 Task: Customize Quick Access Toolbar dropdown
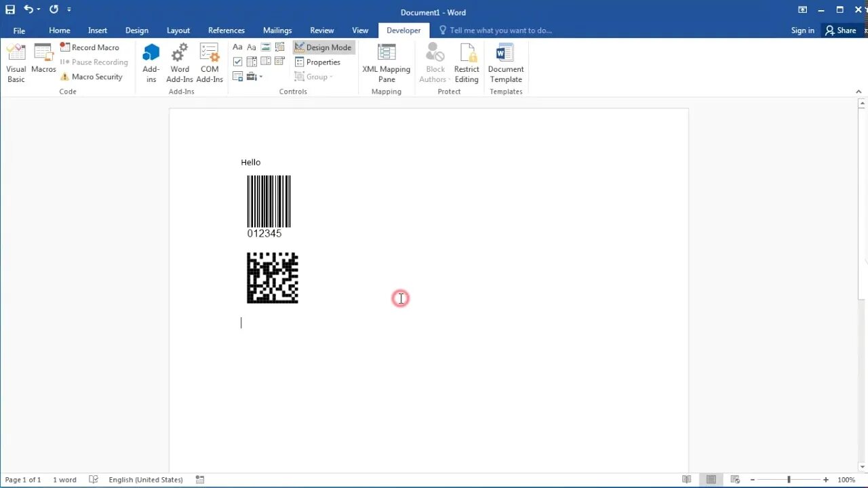[69, 9]
